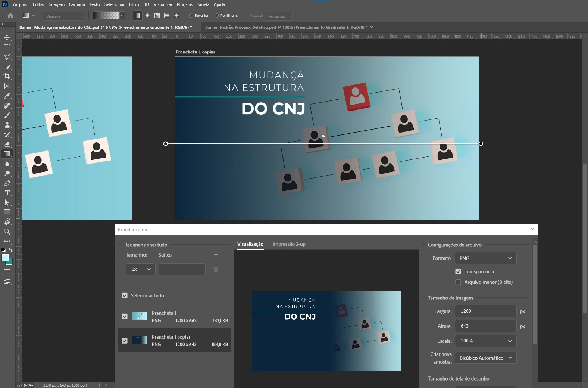This screenshot has height=388, width=588.
Task: Open the Camada menu
Action: click(x=77, y=4)
